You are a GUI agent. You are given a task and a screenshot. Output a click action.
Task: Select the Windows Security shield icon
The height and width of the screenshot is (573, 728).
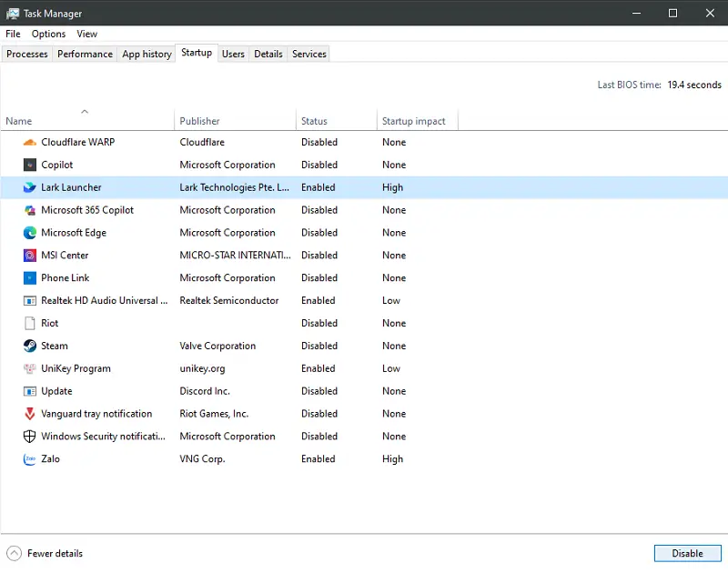[29, 437]
